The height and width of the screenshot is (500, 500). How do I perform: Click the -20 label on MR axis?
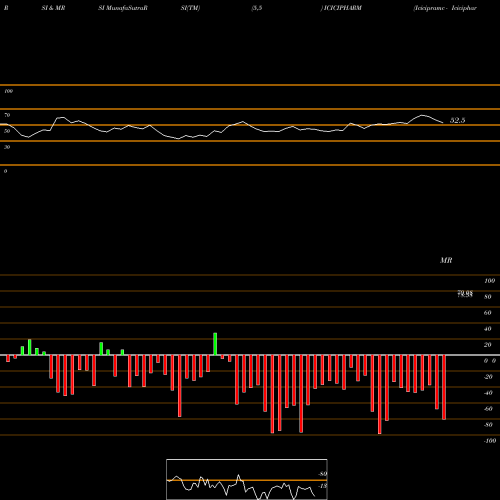click(488, 377)
